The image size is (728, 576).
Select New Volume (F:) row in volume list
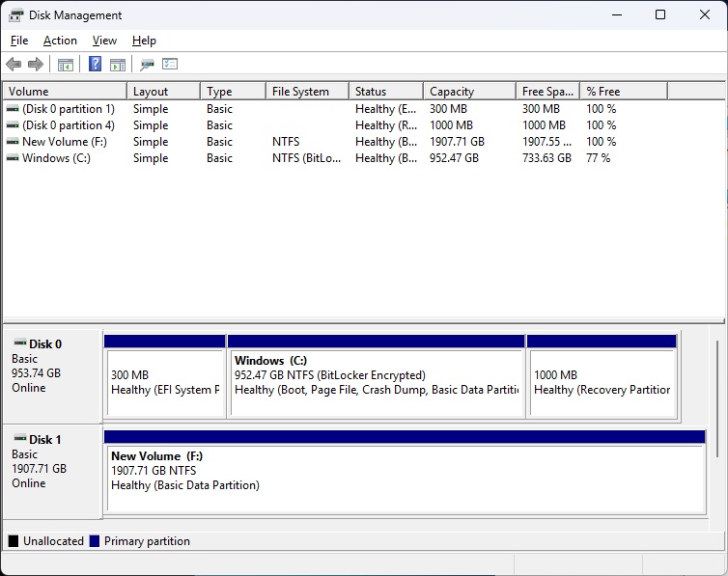62,142
